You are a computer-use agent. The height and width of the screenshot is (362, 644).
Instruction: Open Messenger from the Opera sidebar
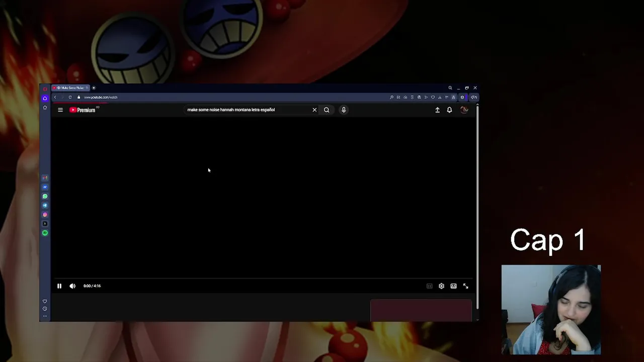point(45,187)
